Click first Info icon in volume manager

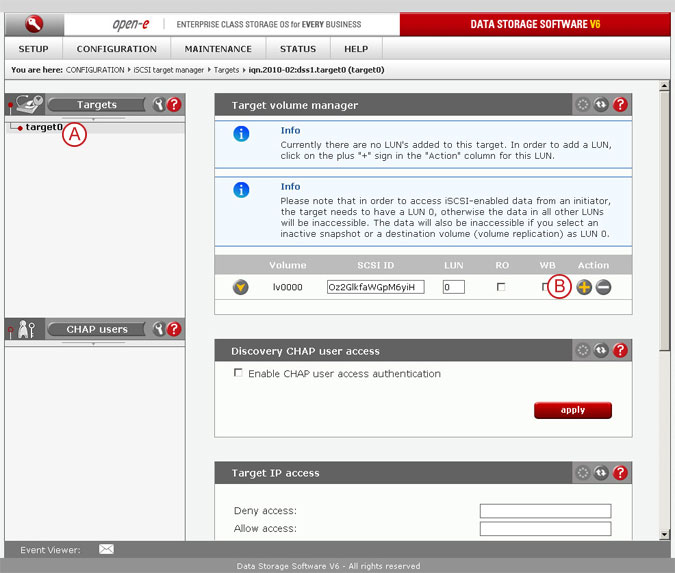(x=241, y=134)
